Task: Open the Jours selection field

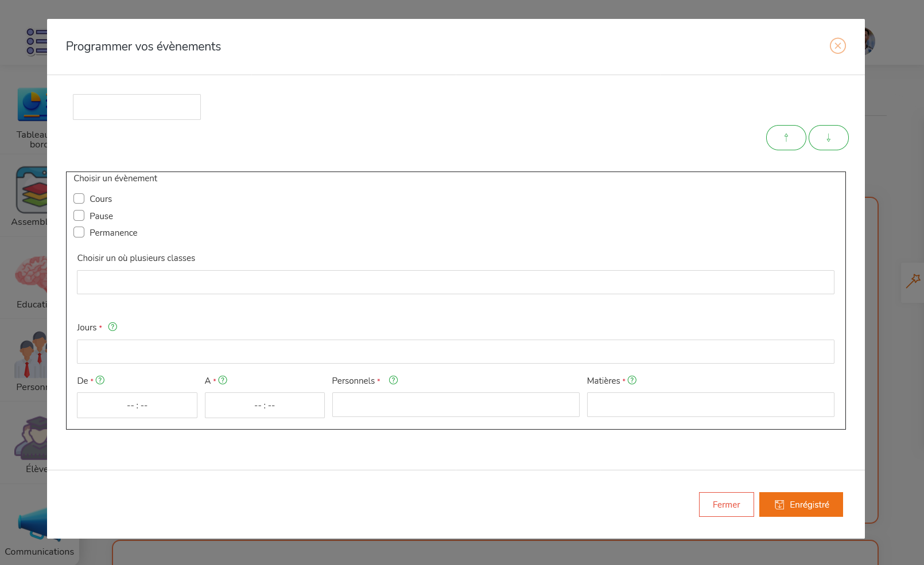Action: (455, 351)
